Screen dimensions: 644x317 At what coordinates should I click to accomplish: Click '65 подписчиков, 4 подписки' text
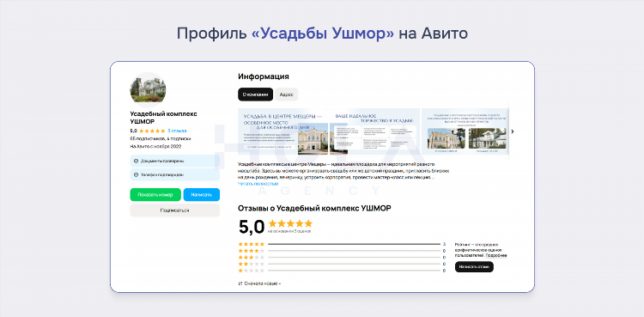[161, 139]
